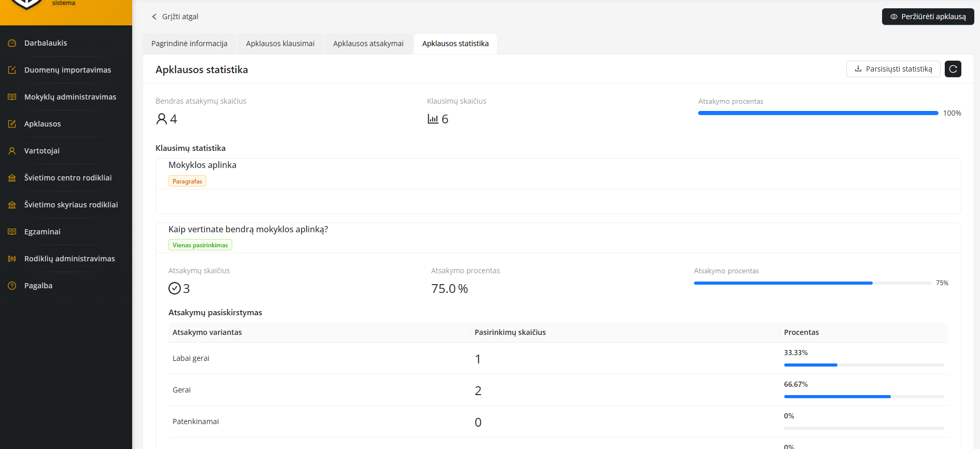Click the Vartotojai user icon in sidebar
The image size is (980, 449).
point(12,151)
